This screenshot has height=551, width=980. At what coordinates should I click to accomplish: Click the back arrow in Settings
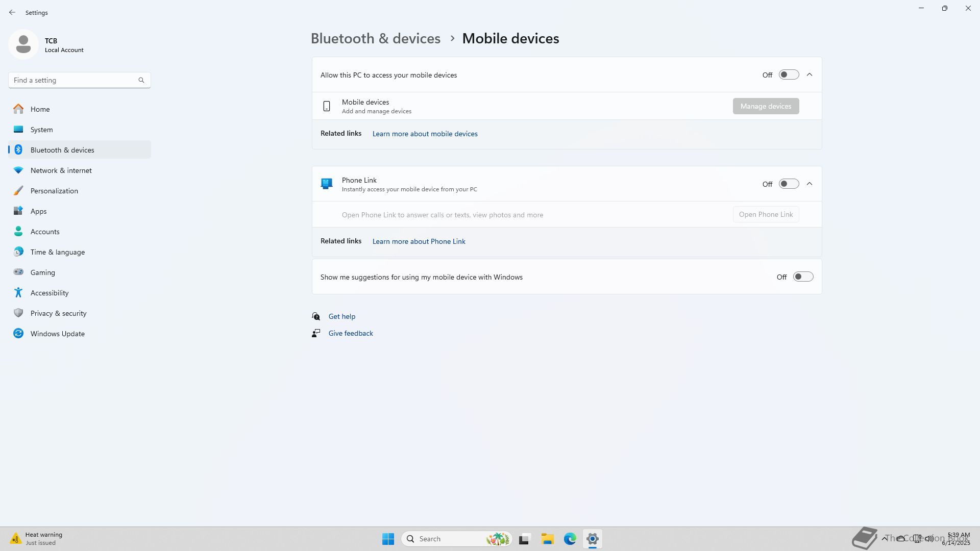click(x=12, y=12)
